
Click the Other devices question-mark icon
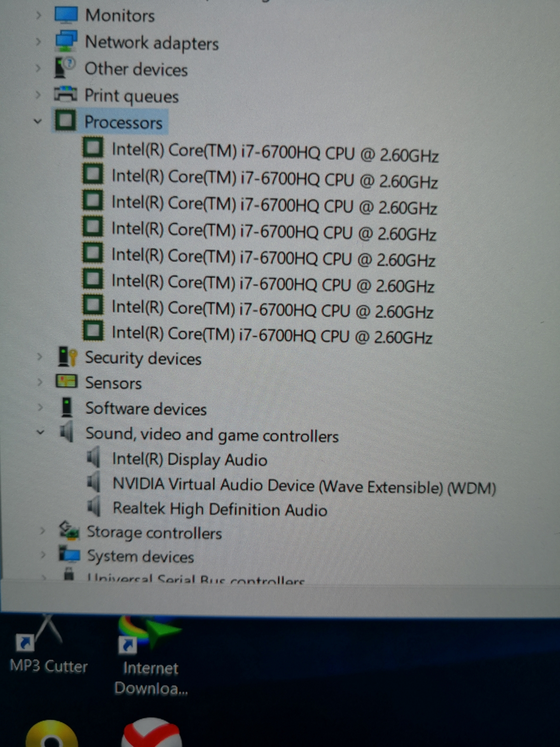[65, 68]
